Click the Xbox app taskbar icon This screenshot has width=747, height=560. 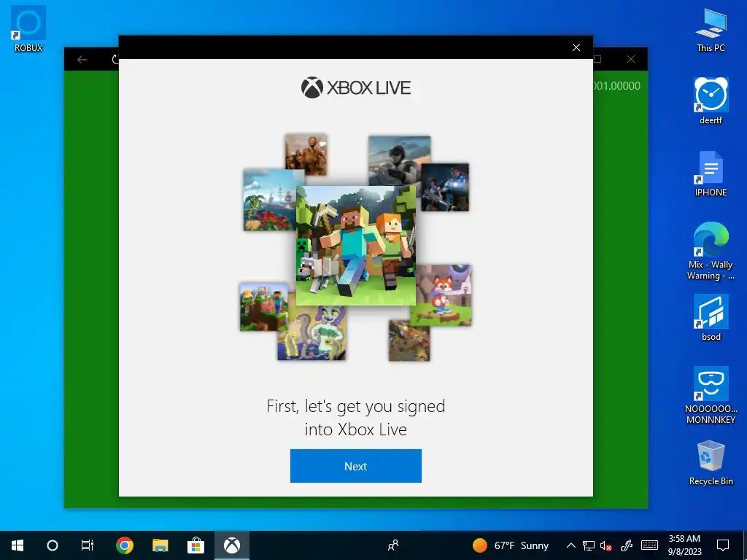pyautogui.click(x=232, y=545)
